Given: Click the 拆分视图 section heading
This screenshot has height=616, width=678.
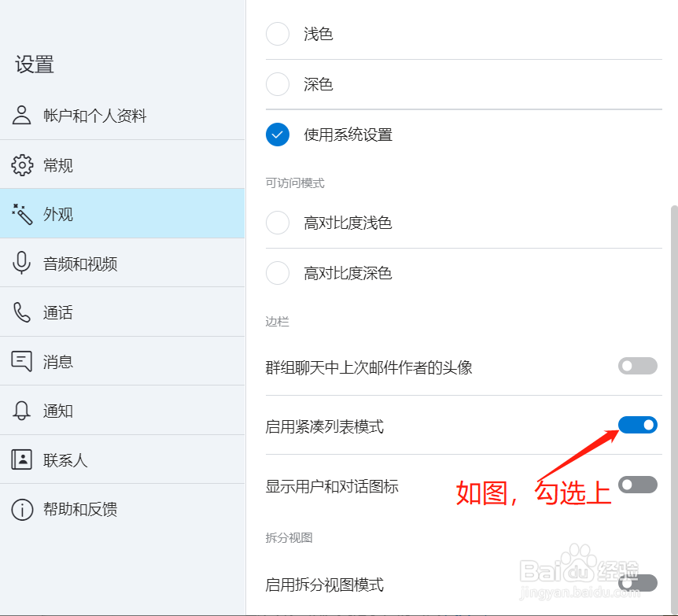Looking at the screenshot, I should [289, 537].
